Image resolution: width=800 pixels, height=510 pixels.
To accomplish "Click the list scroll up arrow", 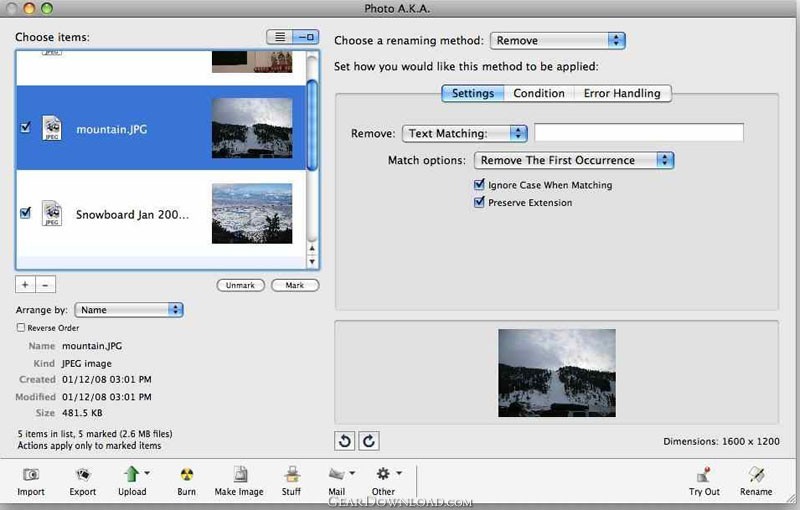I will click(312, 248).
